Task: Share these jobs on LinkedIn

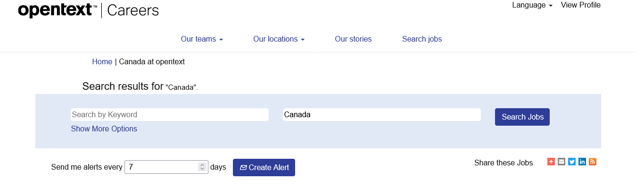Action: coord(582,162)
